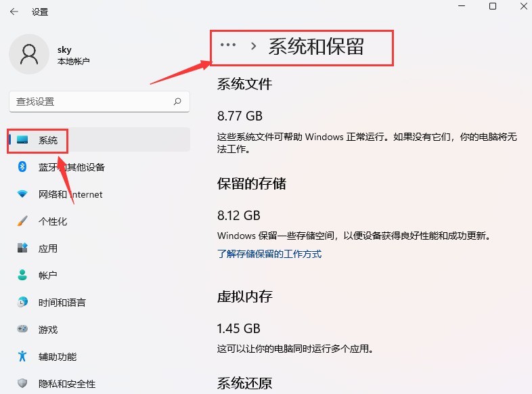Click the 1.45 GB value

pyautogui.click(x=239, y=328)
